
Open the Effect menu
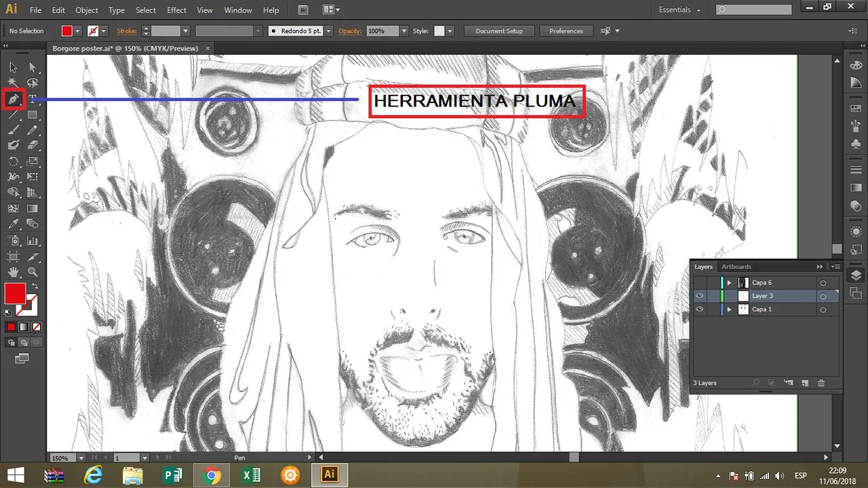[x=176, y=10]
